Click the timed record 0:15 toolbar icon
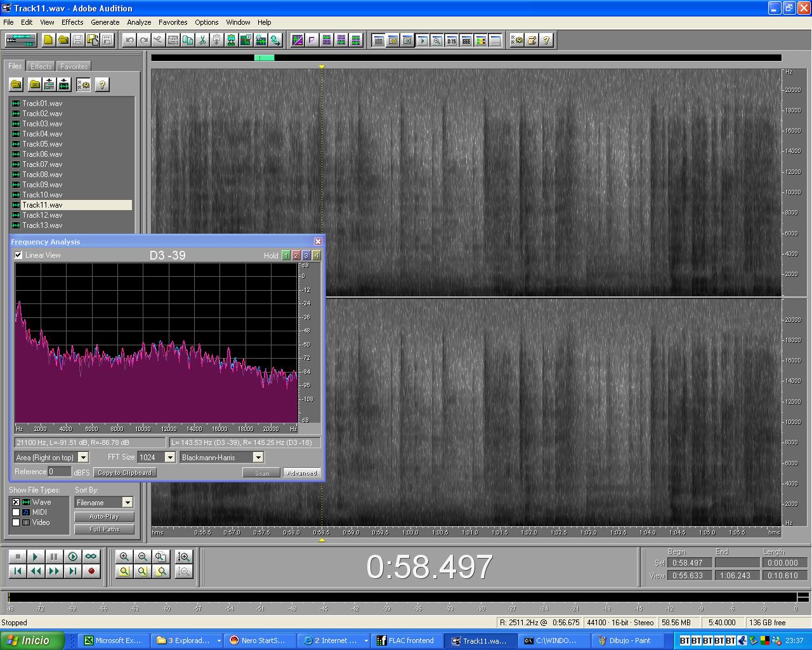 pos(452,40)
